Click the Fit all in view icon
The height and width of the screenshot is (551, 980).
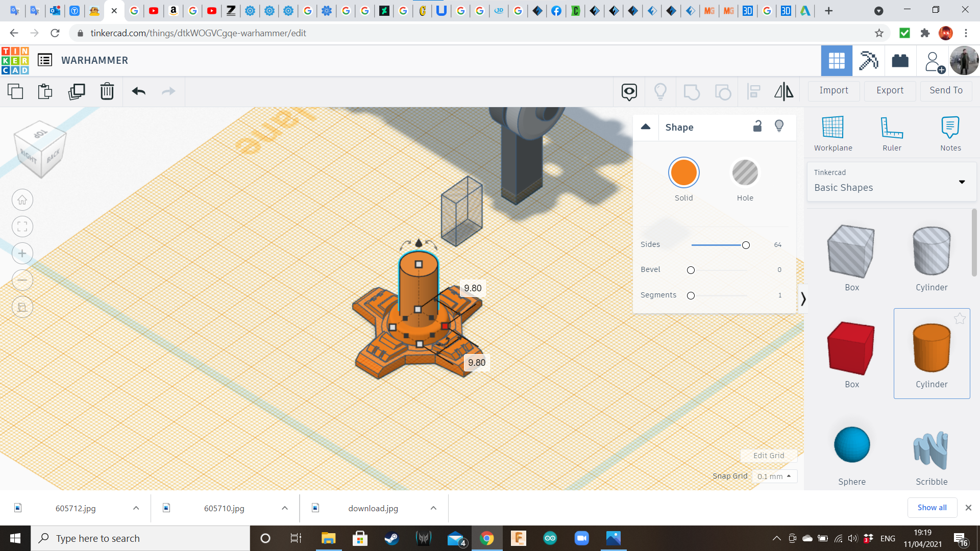tap(22, 227)
